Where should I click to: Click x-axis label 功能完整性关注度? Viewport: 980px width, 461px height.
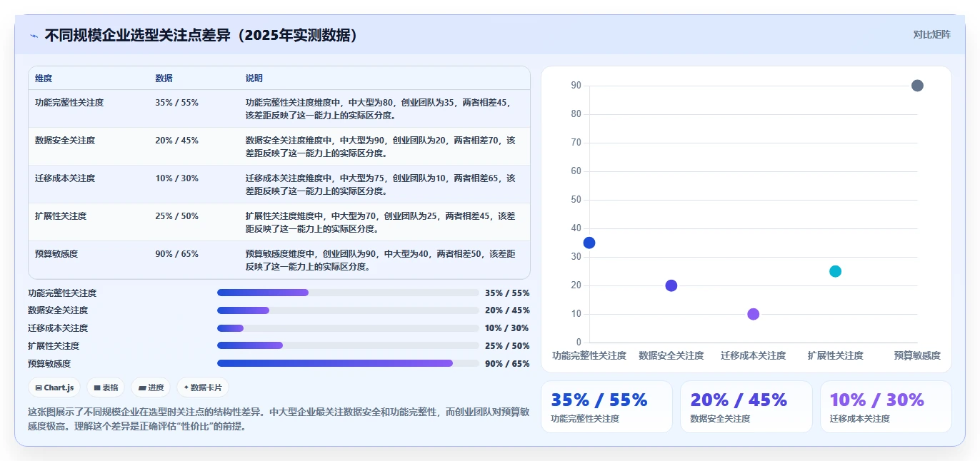(x=589, y=355)
